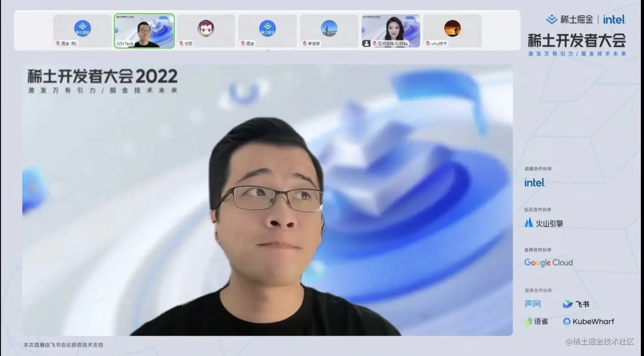Click the 稀土开发者大会2022 title on the video

[x=103, y=77]
